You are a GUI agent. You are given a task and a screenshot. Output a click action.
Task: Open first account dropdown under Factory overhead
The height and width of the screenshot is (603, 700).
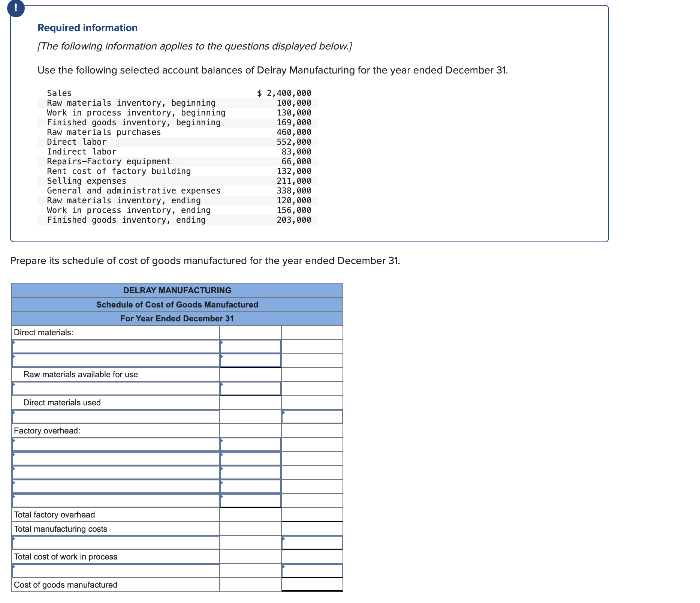(x=115, y=444)
